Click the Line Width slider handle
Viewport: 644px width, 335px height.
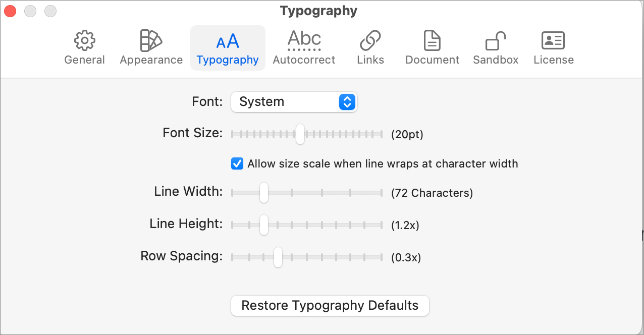(x=263, y=193)
